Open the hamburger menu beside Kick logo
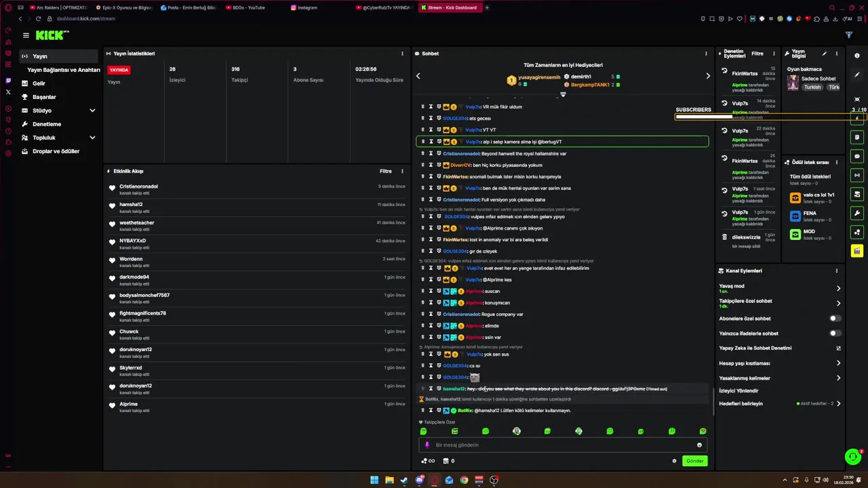The width and height of the screenshot is (868, 488). (26, 35)
